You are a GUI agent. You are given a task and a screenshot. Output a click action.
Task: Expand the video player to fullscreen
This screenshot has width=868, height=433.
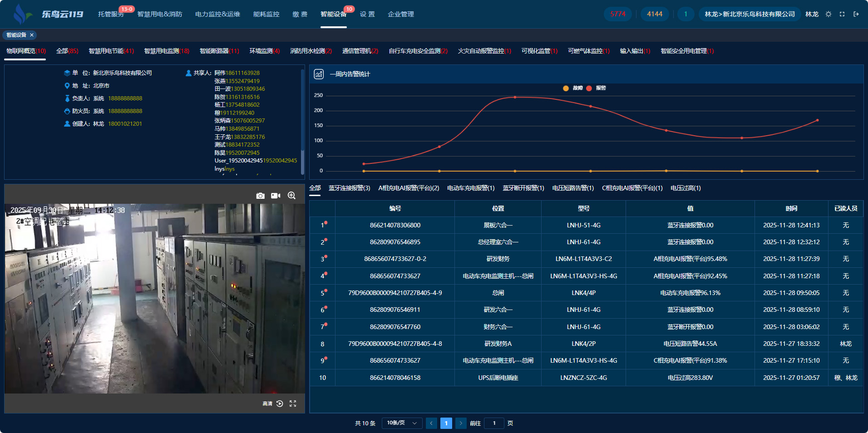(293, 403)
